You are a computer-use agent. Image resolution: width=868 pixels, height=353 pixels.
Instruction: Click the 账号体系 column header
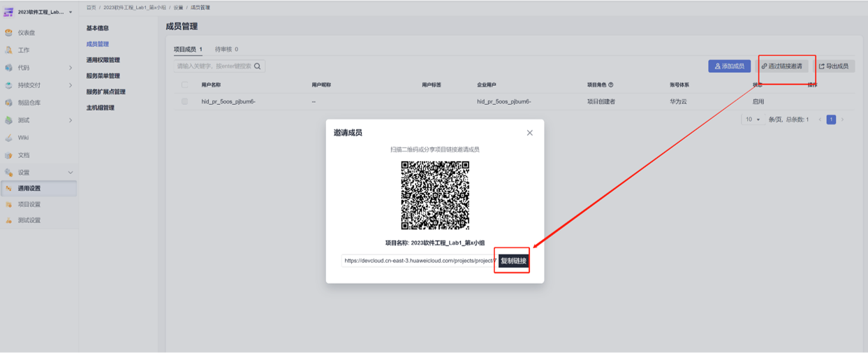(679, 85)
